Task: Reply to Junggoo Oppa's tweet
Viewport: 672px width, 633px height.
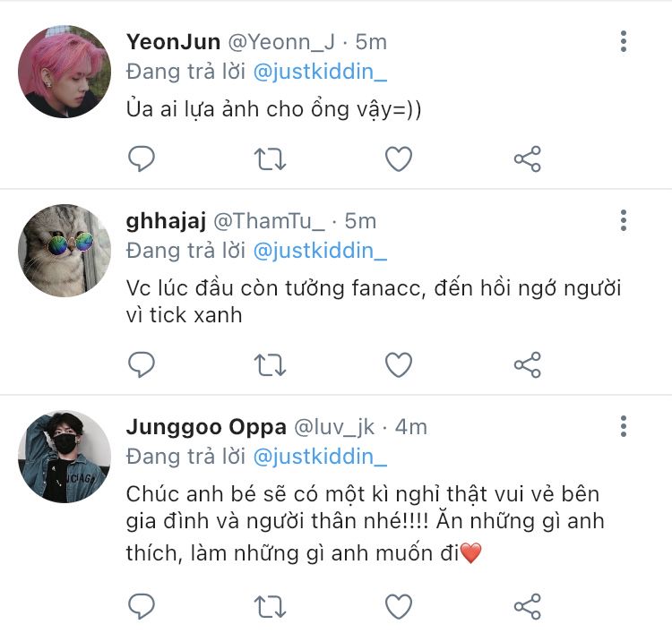Action: pyautogui.click(x=142, y=606)
